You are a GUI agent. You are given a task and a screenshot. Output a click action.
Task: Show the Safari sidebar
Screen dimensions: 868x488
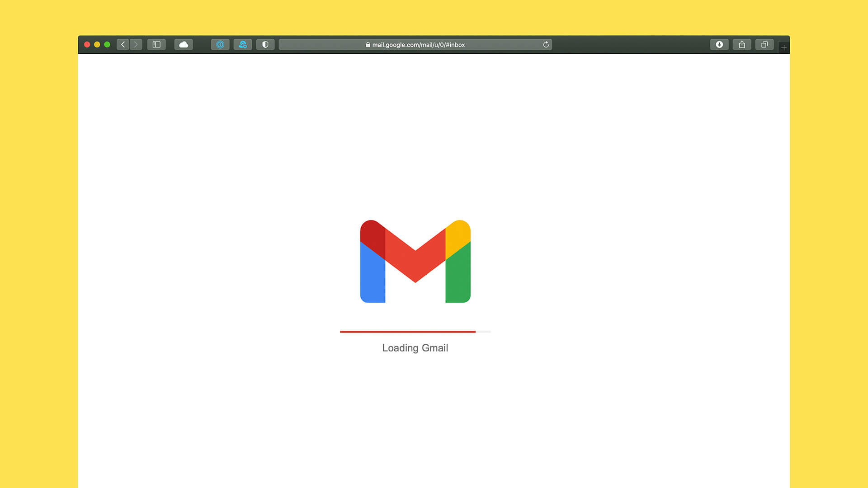tap(156, 44)
